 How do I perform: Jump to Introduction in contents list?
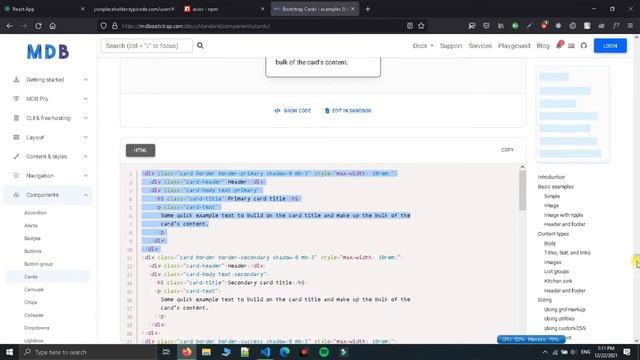click(x=551, y=177)
